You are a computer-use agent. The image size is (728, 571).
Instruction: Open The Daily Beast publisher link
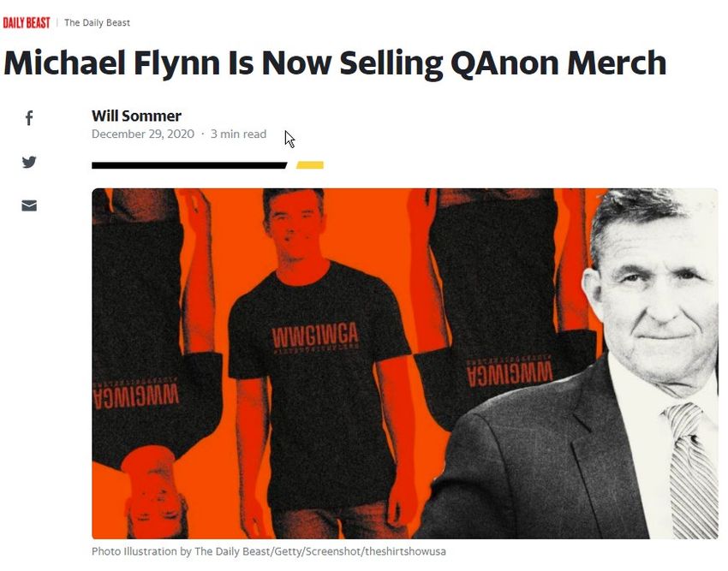pyautogui.click(x=97, y=23)
